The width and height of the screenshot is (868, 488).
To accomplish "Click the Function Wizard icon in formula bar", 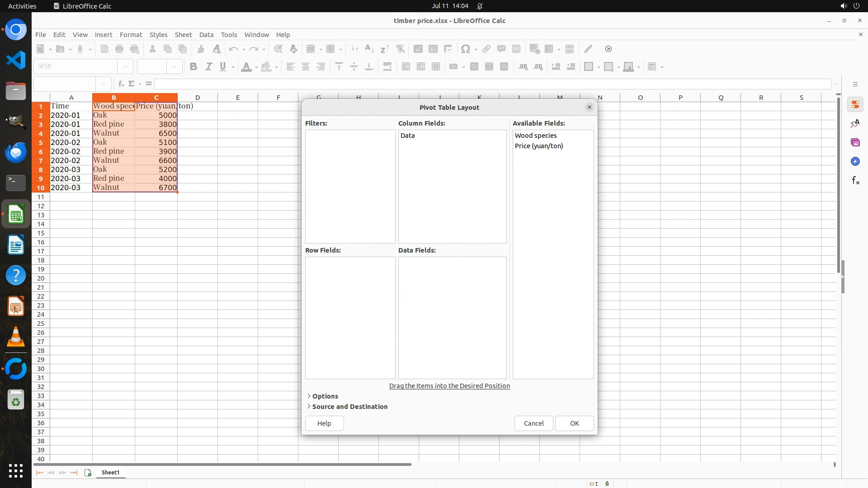I will click(121, 84).
